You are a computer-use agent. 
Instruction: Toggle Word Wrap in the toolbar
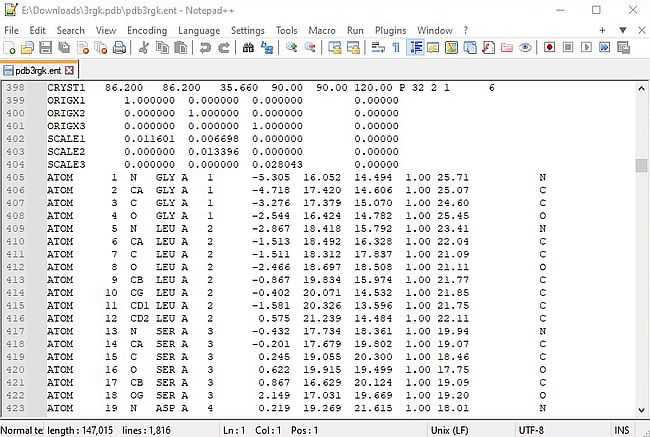[378, 48]
